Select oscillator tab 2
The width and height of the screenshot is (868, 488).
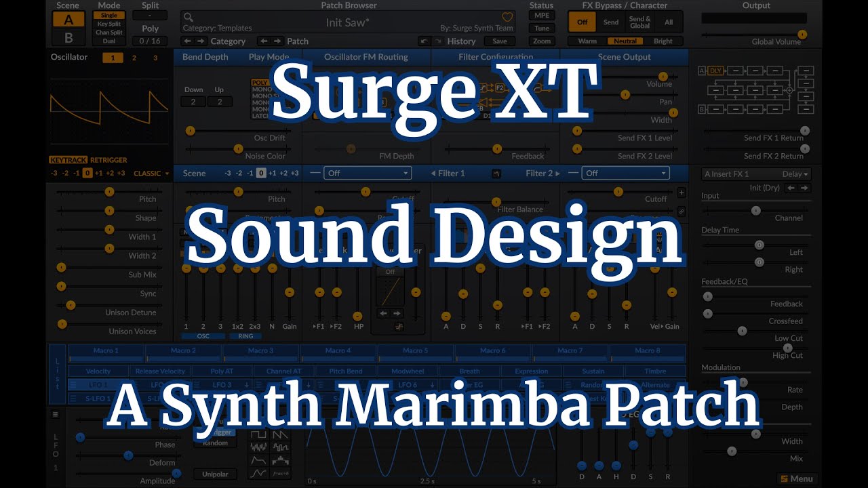pos(134,58)
